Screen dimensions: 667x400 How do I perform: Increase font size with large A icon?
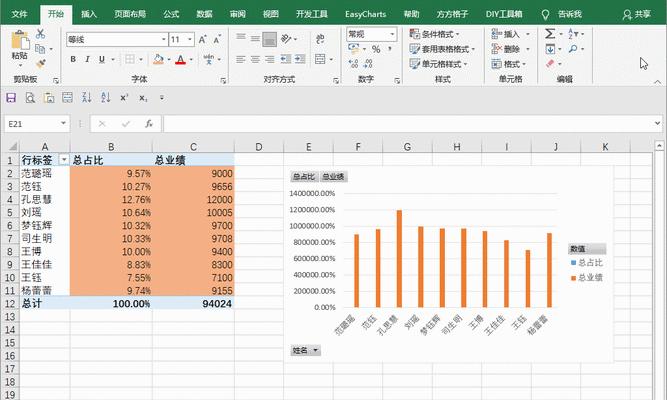202,40
